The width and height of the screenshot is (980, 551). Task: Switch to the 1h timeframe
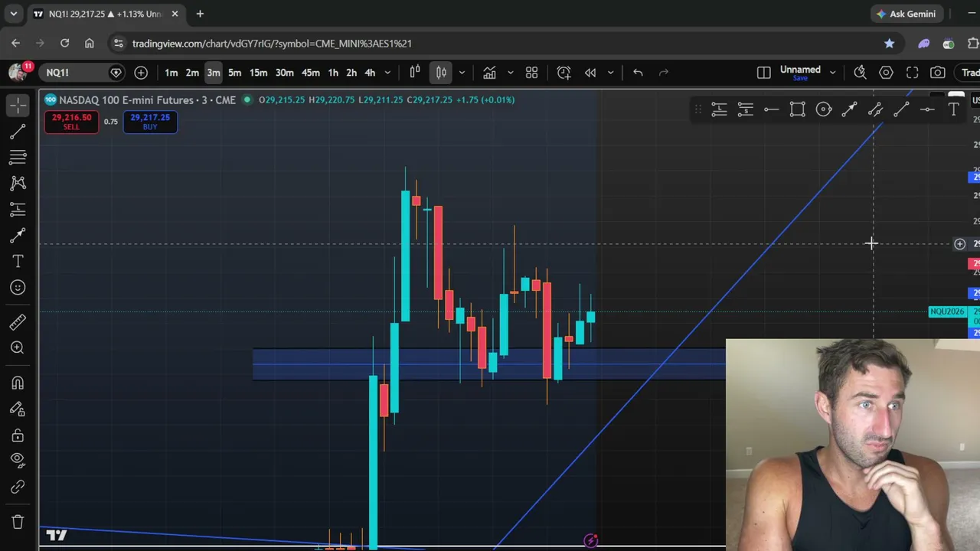click(333, 73)
